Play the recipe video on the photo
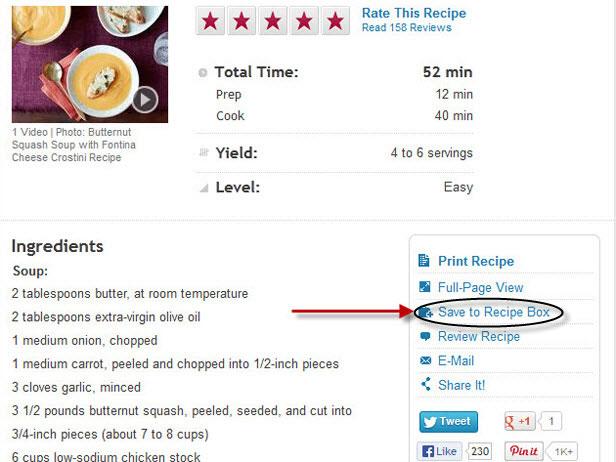Image resolution: width=616 pixels, height=462 pixels. 145,100
